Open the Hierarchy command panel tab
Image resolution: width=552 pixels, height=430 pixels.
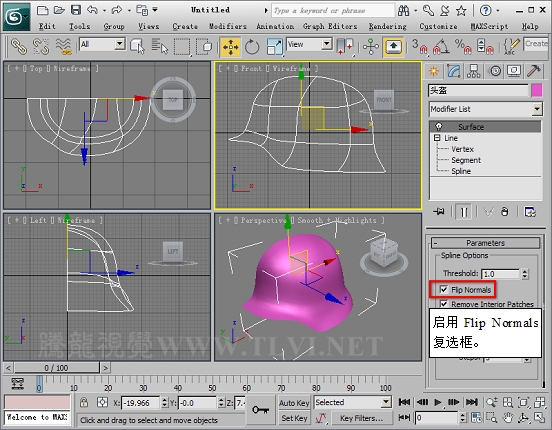[x=473, y=71]
